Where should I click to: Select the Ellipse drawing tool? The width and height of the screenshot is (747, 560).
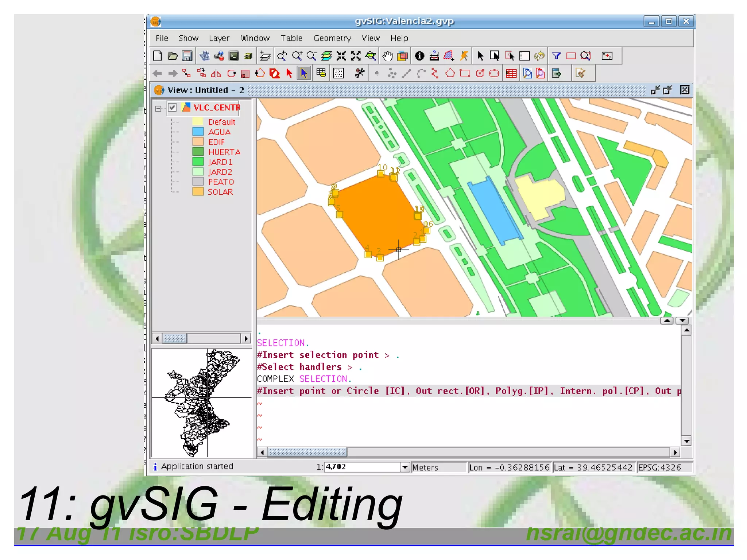point(494,74)
